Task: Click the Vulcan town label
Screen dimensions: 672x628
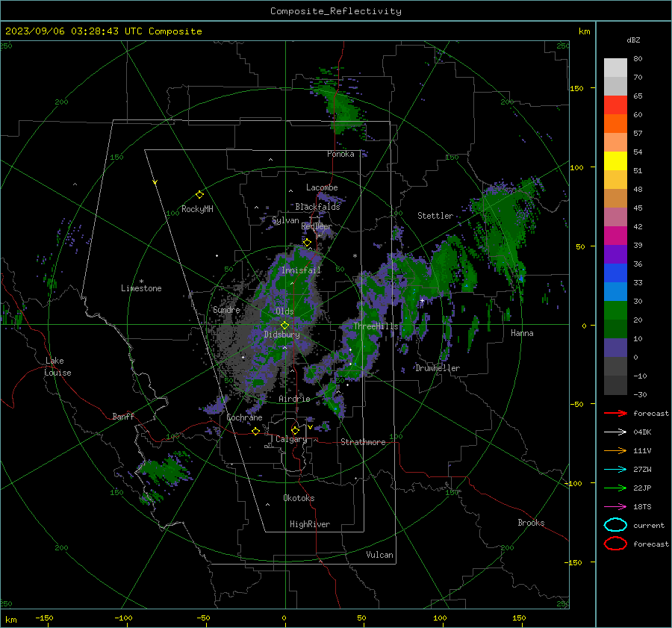Action: (x=379, y=555)
